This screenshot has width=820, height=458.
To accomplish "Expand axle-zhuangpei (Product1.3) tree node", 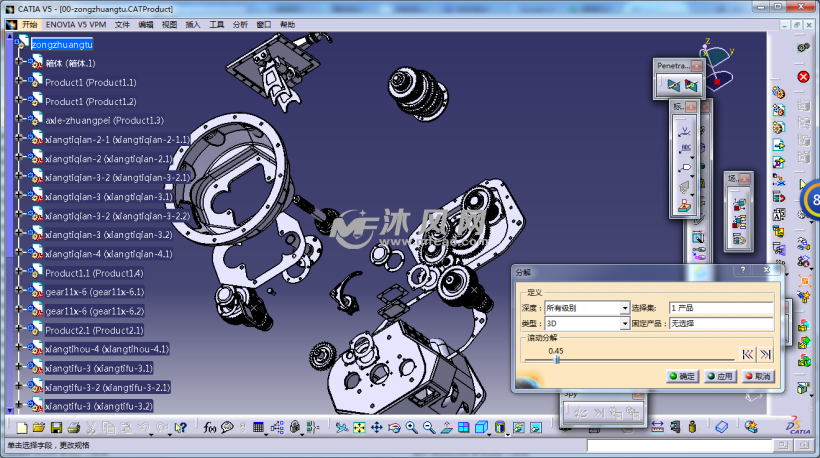I will click(19, 119).
